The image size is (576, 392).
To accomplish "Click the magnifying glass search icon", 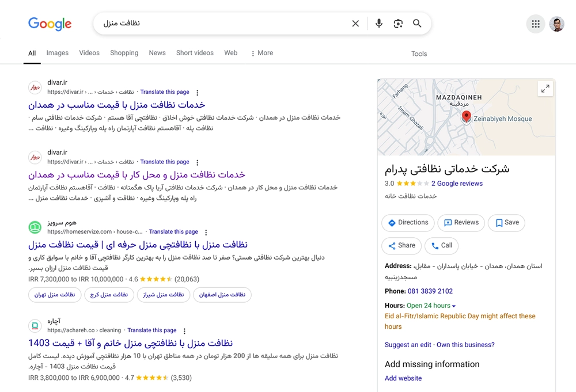I will pyautogui.click(x=417, y=24).
